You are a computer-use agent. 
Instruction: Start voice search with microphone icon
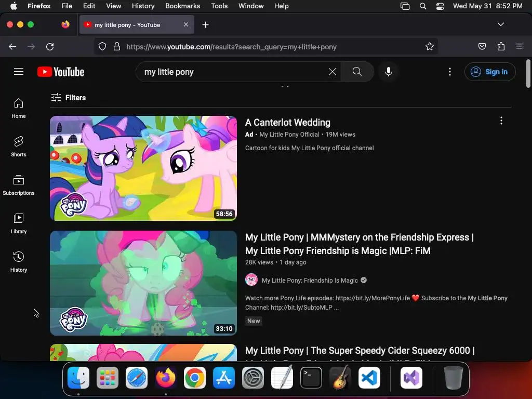tap(389, 72)
